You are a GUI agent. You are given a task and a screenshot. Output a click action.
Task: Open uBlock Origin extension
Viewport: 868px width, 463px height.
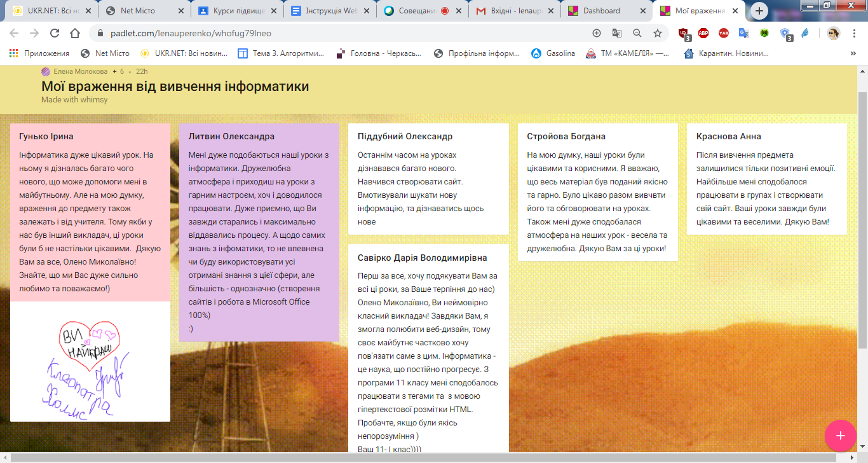(x=684, y=34)
